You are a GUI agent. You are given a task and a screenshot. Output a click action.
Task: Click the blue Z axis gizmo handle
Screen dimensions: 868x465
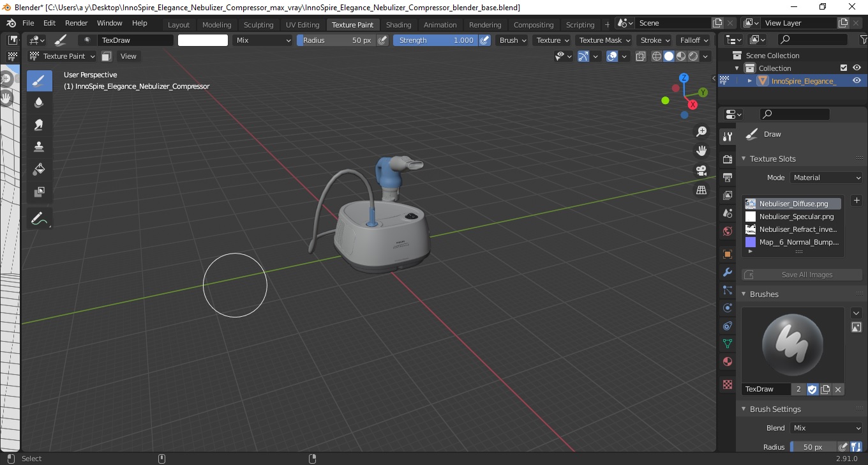click(x=684, y=78)
